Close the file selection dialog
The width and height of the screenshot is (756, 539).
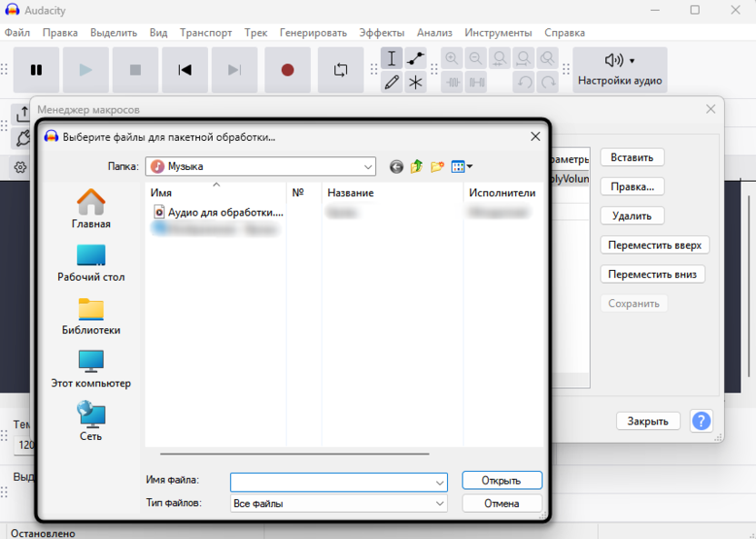pos(535,137)
